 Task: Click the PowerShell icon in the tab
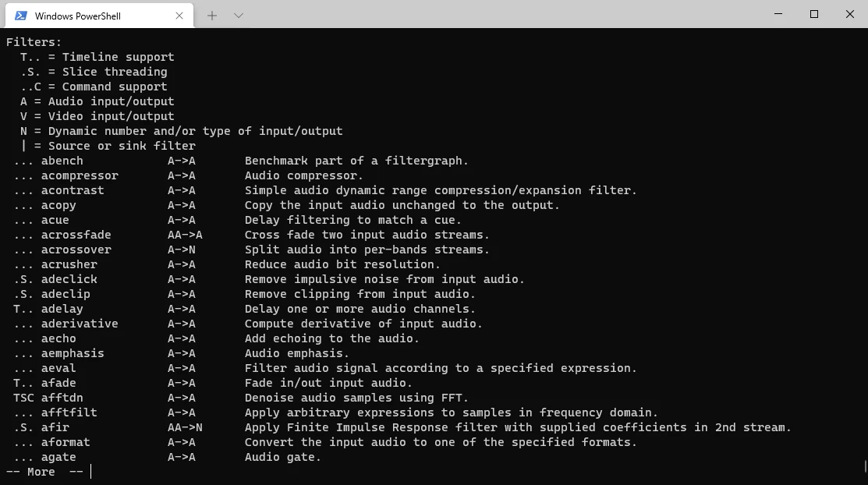pyautogui.click(x=20, y=16)
